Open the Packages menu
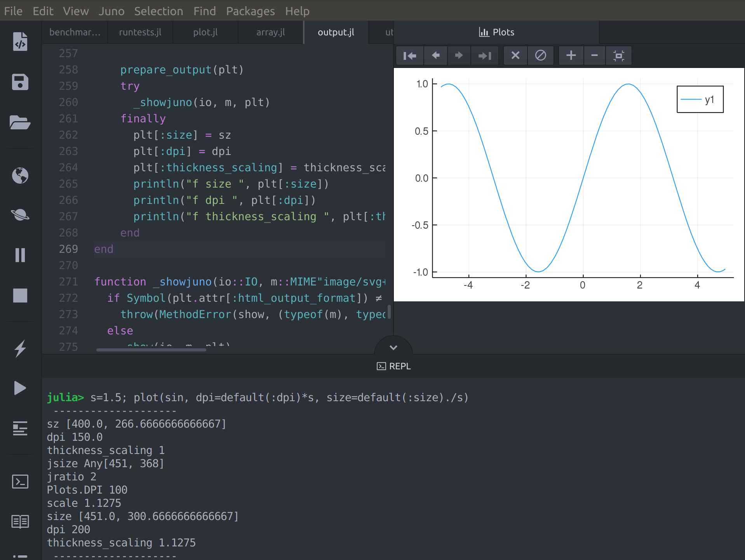 [250, 11]
